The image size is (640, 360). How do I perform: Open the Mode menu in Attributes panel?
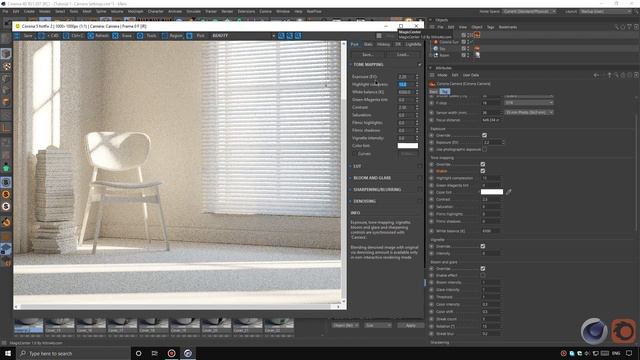pyautogui.click(x=442, y=75)
